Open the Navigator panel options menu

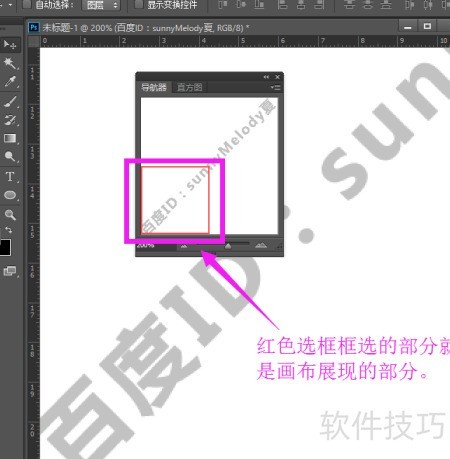click(x=275, y=87)
